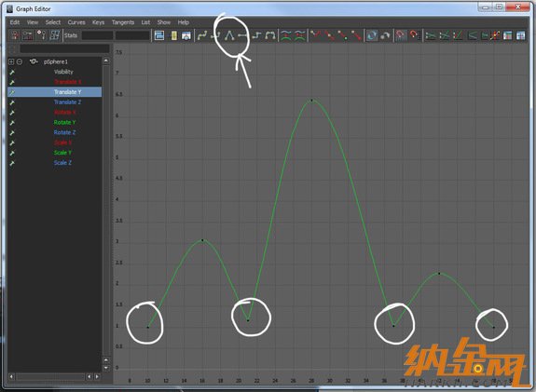
Task: Select the Spline tangents icon
Action: pyautogui.click(x=202, y=35)
